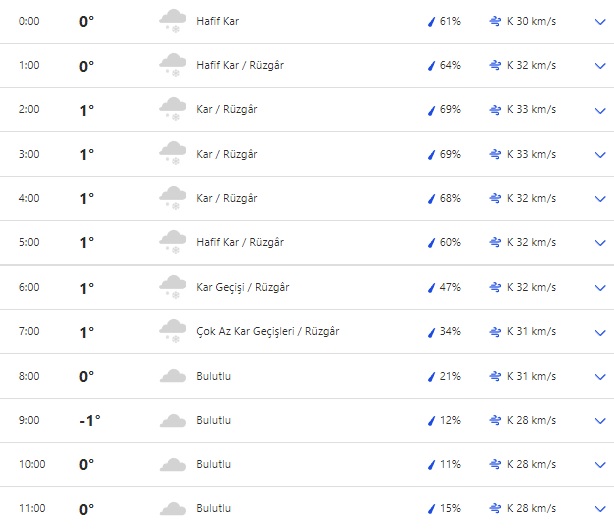Click the raindrop precipitation icon at 2:00
This screenshot has height=530, width=614.
click(432, 110)
